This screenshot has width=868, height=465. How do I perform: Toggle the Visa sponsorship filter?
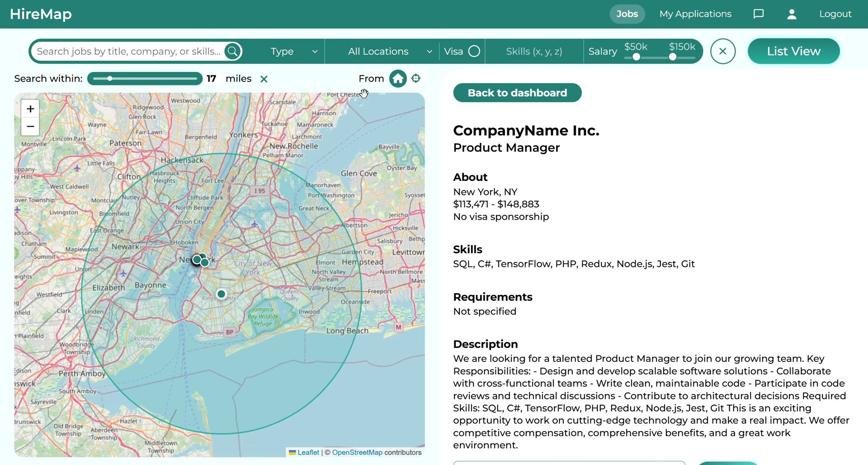point(474,51)
